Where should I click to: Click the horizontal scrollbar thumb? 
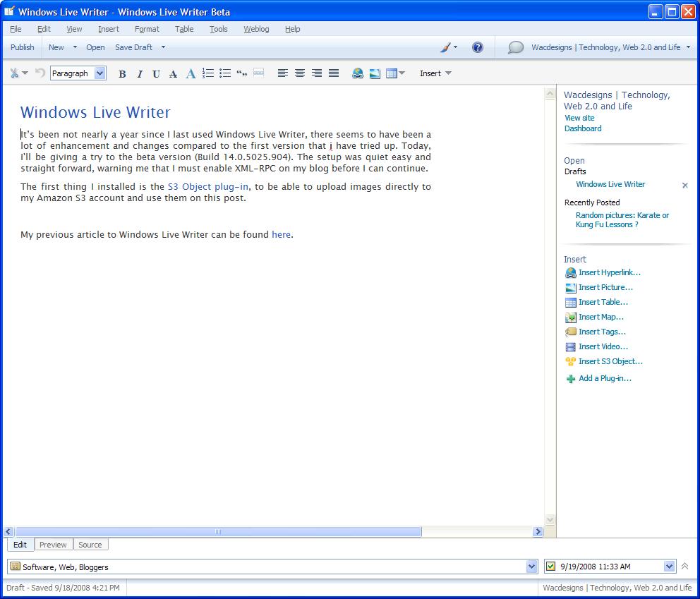218,531
